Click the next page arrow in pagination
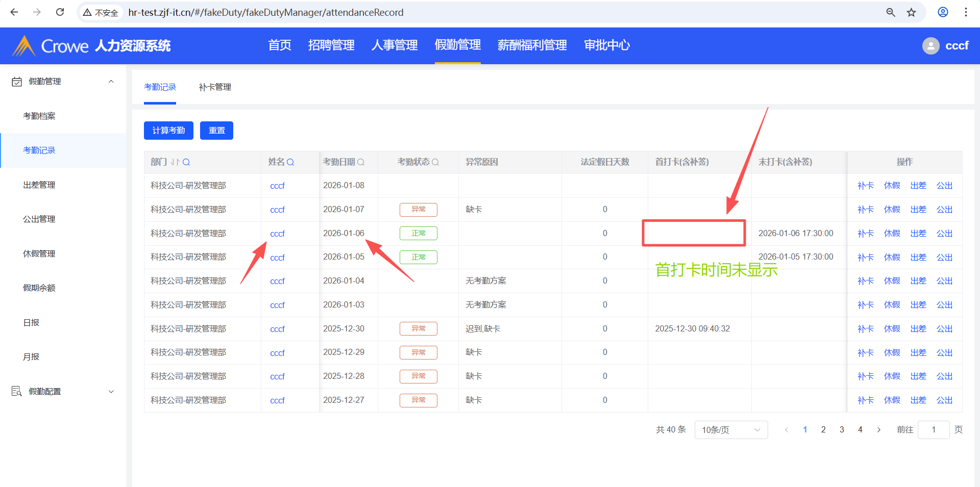980x487 pixels. (x=878, y=430)
